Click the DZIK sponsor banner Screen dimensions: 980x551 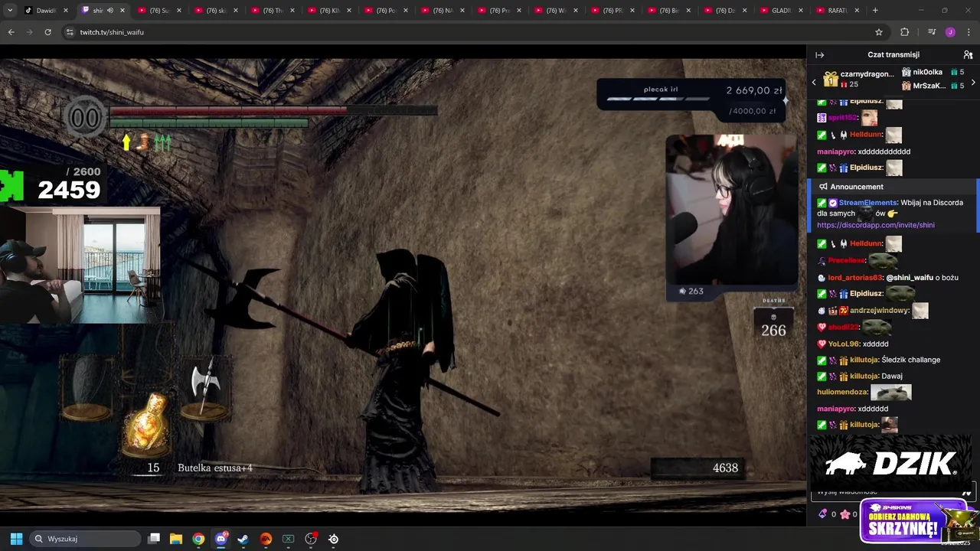(x=890, y=463)
